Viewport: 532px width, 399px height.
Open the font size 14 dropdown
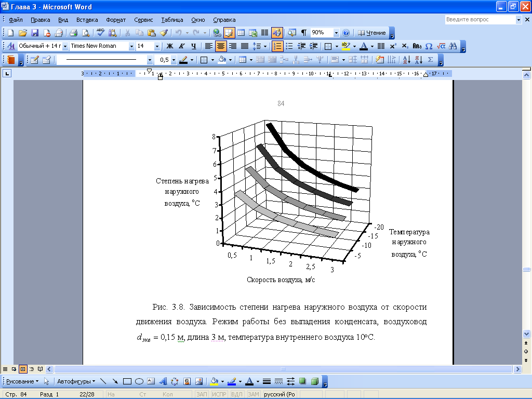[157, 46]
